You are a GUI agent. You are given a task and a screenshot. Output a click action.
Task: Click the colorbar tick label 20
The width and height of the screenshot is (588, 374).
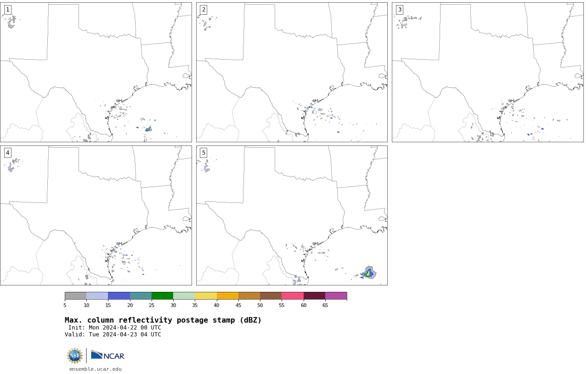(x=130, y=306)
